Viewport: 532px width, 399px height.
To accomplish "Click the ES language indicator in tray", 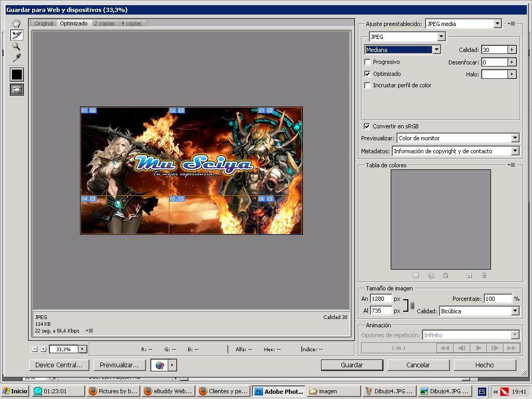I will (x=482, y=392).
